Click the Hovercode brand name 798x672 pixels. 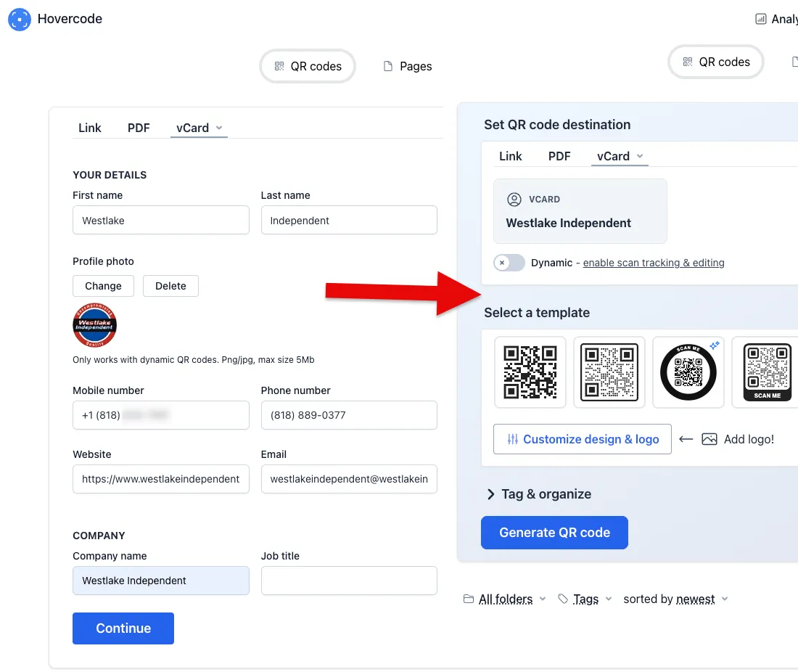tap(70, 19)
